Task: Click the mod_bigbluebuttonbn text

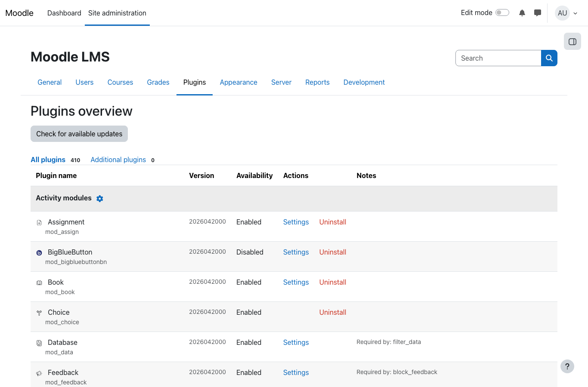Action: 76,262
